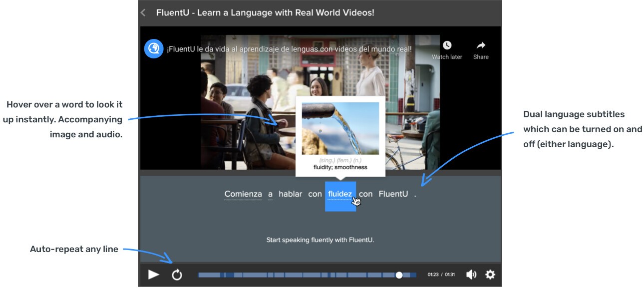The image size is (644, 288).
Task: Click the word "hablar" in subtitle
Action: (290, 194)
